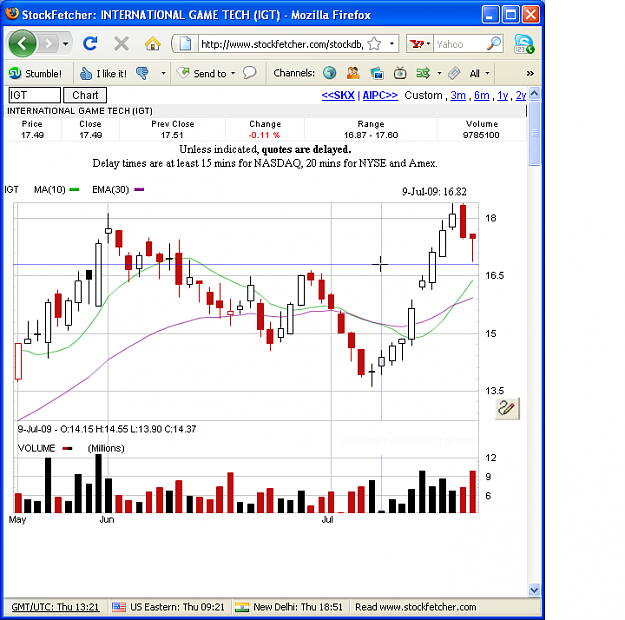Click the Prev Close 17.51 value
The height and width of the screenshot is (620, 625).
coord(172,135)
